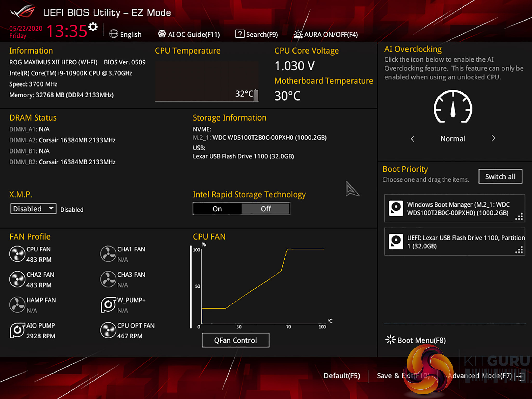This screenshot has height=399, width=532.
Task: Open the X.M.P. Disabled dropdown
Action: 33,209
